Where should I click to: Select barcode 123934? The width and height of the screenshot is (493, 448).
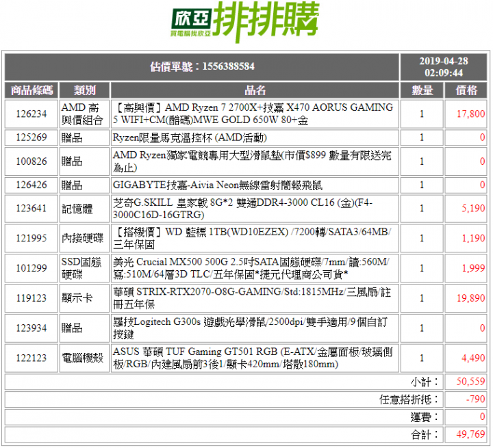point(31,328)
